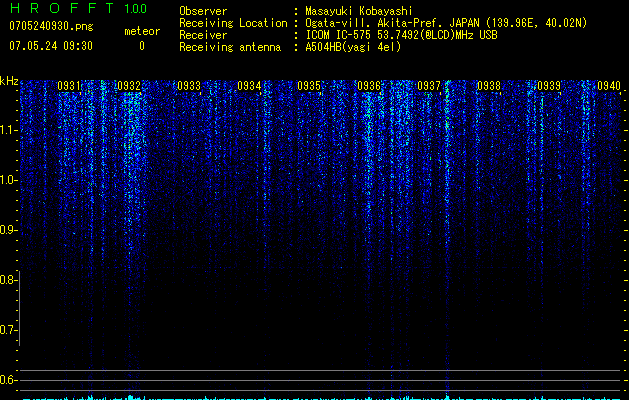Viewport: 629px width, 400px height.
Task: Click the 0939 time marker
Action: click(549, 85)
